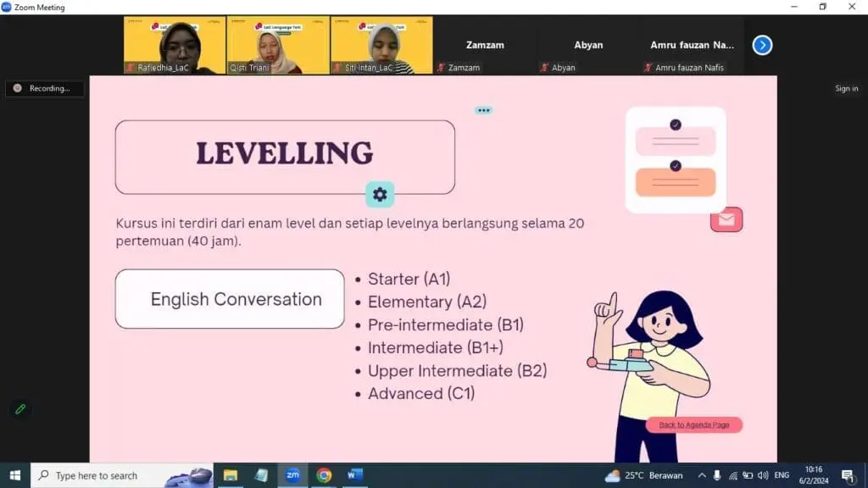Image resolution: width=868 pixels, height=488 pixels.
Task: Show more participants with the blue arrow
Action: [x=761, y=45]
